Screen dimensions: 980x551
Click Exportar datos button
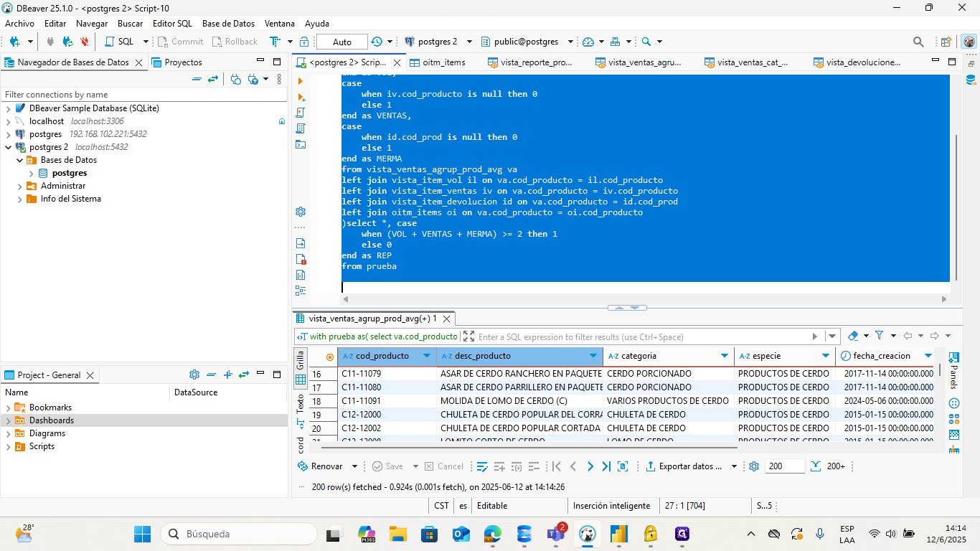tap(684, 466)
